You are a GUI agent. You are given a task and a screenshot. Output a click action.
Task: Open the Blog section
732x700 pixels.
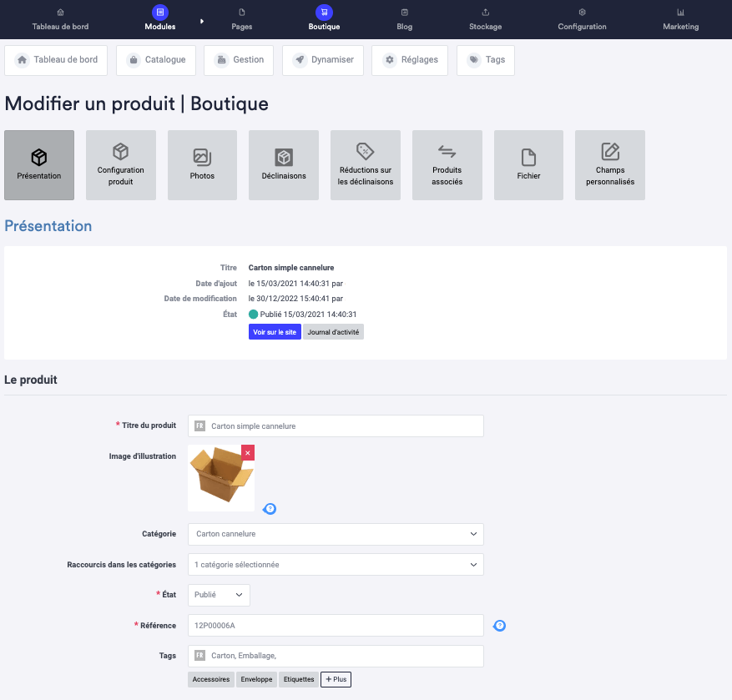(x=404, y=19)
